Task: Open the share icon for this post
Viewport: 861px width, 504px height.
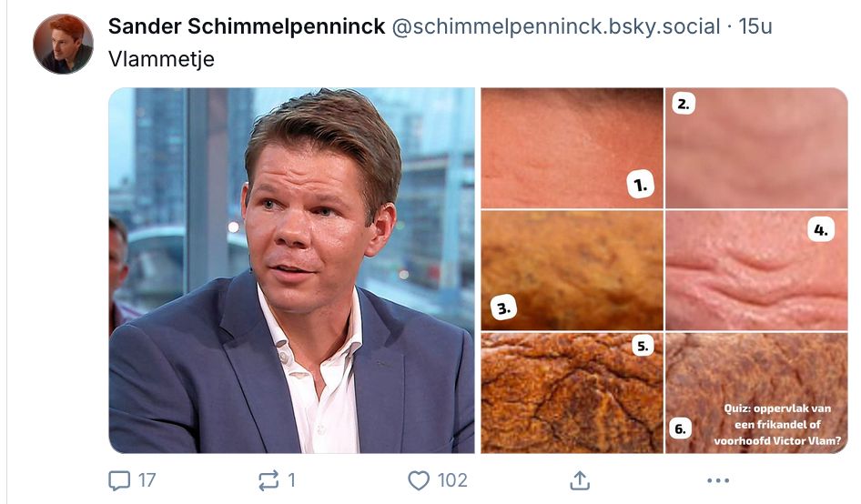Action: 578,479
